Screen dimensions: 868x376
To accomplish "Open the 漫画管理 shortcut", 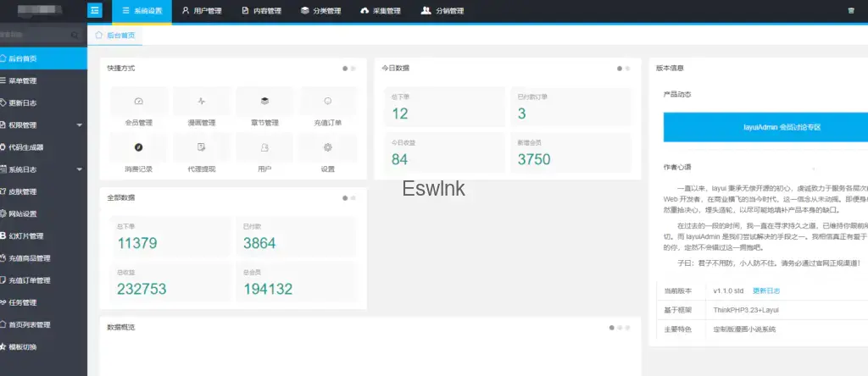I will click(202, 101).
